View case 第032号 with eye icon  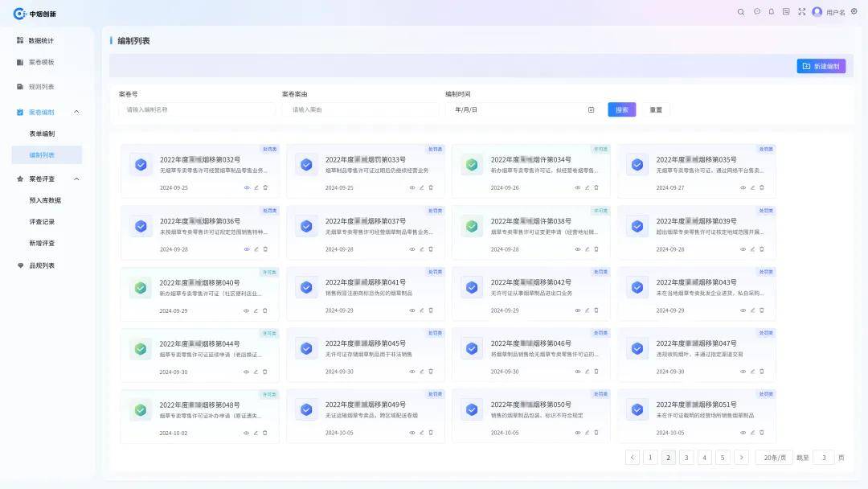[x=247, y=187]
